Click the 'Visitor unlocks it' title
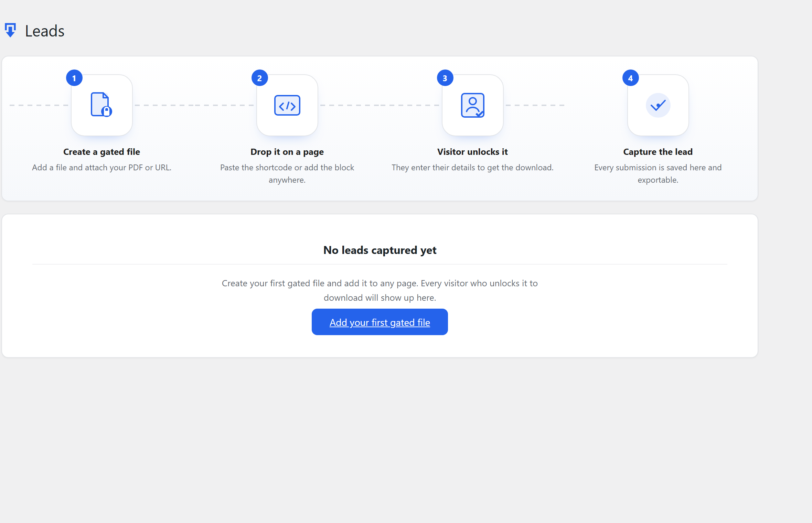Viewport: 812px width, 523px height. coord(472,152)
